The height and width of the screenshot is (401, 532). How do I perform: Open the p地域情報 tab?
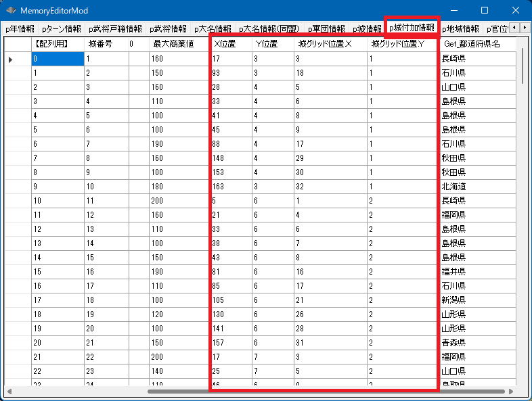[x=460, y=29]
